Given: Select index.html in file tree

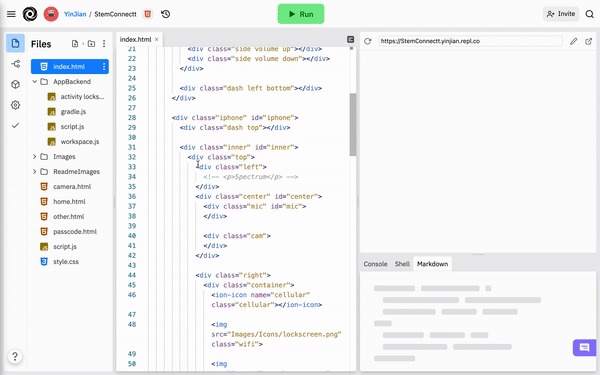Looking at the screenshot, I should tap(70, 67).
